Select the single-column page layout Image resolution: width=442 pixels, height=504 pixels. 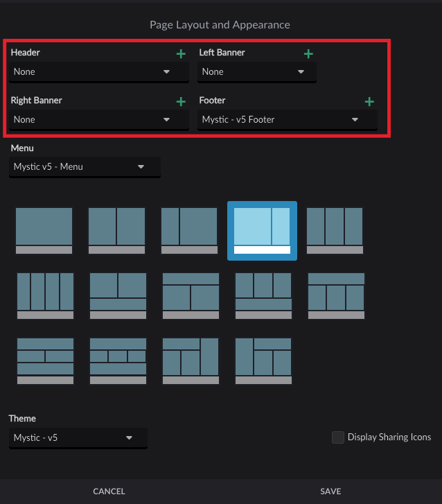click(x=44, y=231)
